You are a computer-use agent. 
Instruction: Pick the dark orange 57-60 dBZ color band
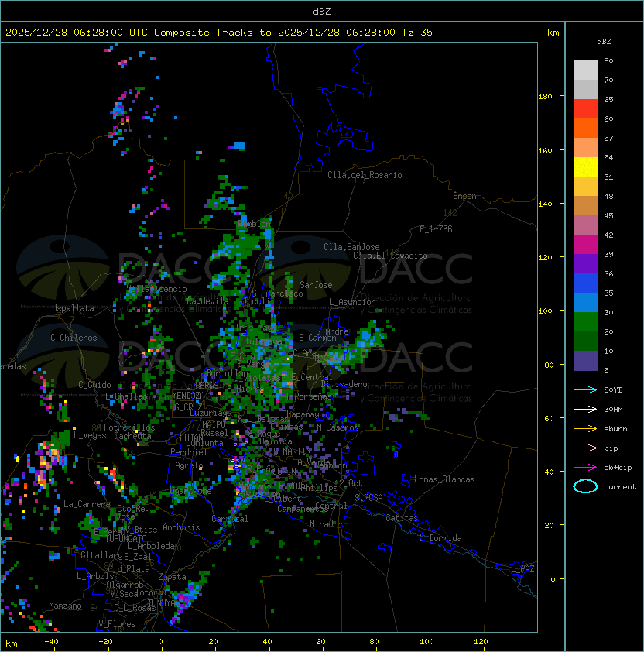tap(585, 128)
